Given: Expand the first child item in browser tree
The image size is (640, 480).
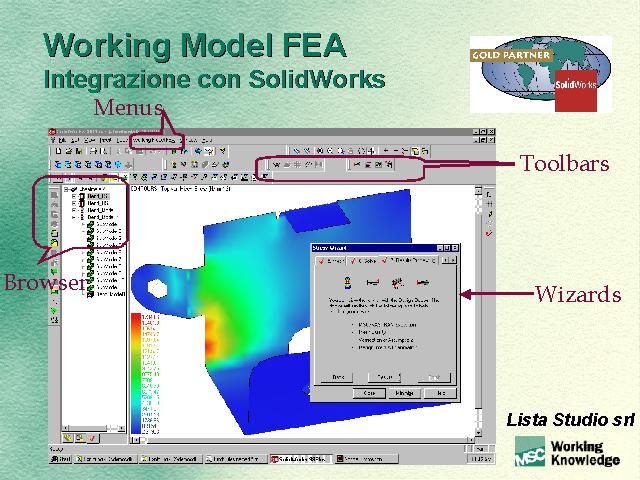Looking at the screenshot, I should pyautogui.click(x=73, y=196).
